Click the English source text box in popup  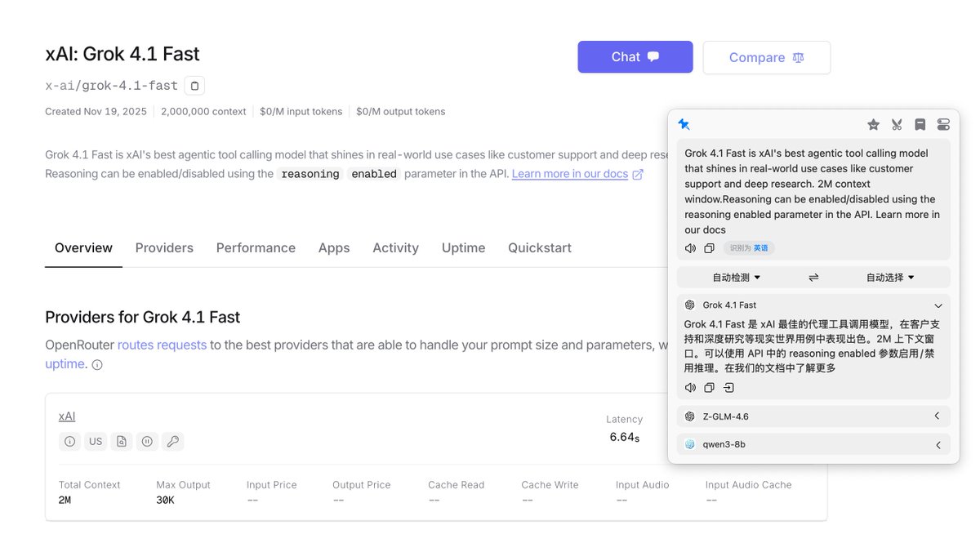(813, 199)
